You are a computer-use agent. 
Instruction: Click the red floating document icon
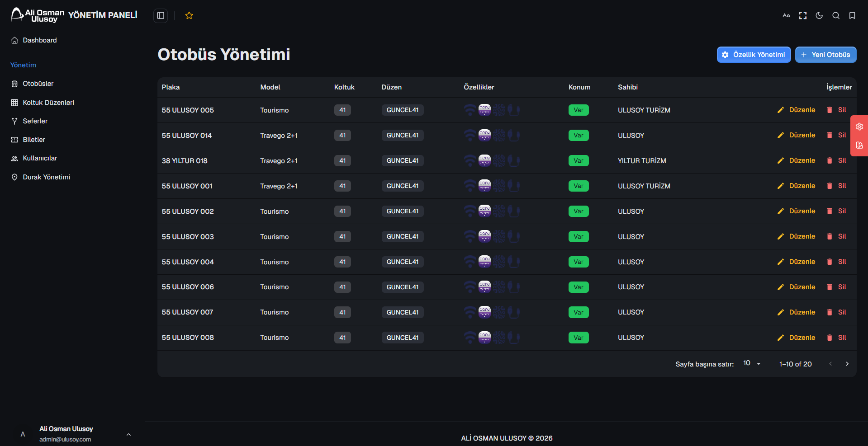coord(859,146)
